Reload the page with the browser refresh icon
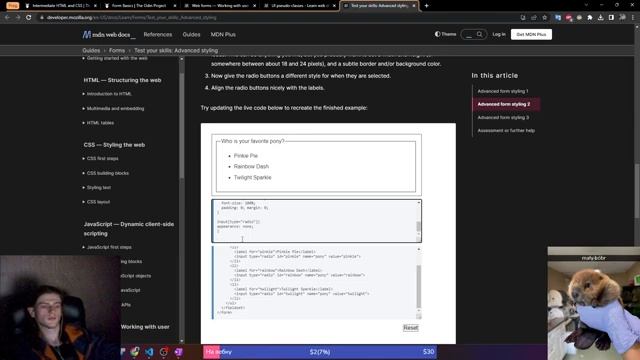This screenshot has height=360, width=640. click(x=29, y=18)
